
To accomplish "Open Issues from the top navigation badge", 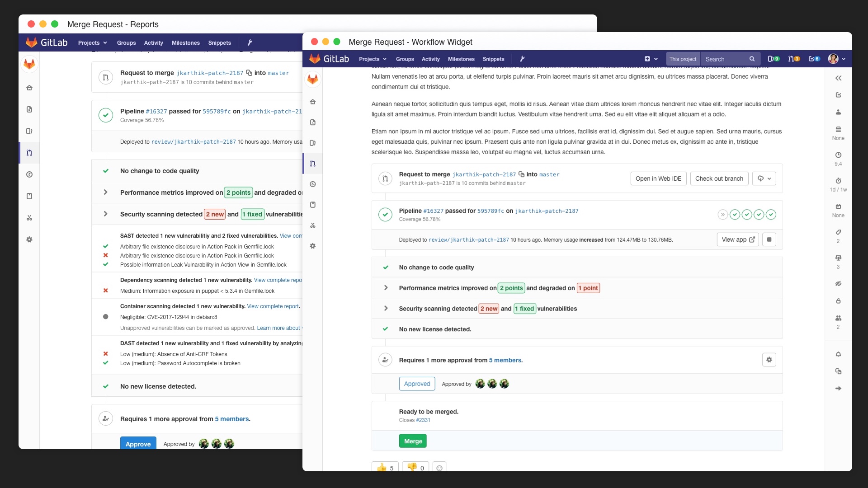I will pos(774,59).
